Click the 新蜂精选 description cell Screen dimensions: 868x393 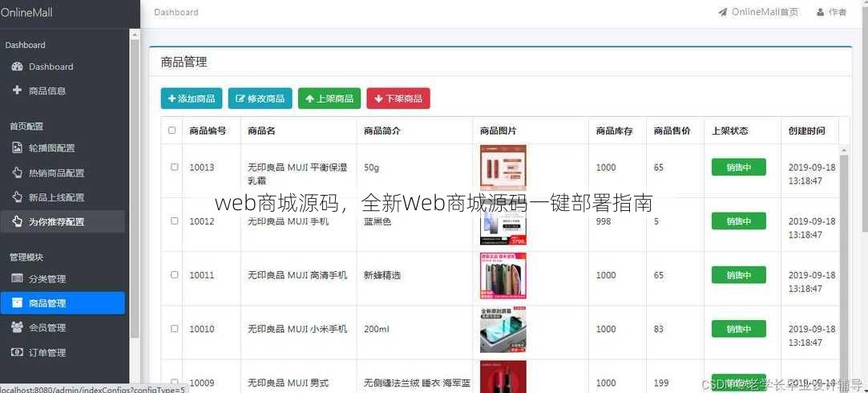382,275
